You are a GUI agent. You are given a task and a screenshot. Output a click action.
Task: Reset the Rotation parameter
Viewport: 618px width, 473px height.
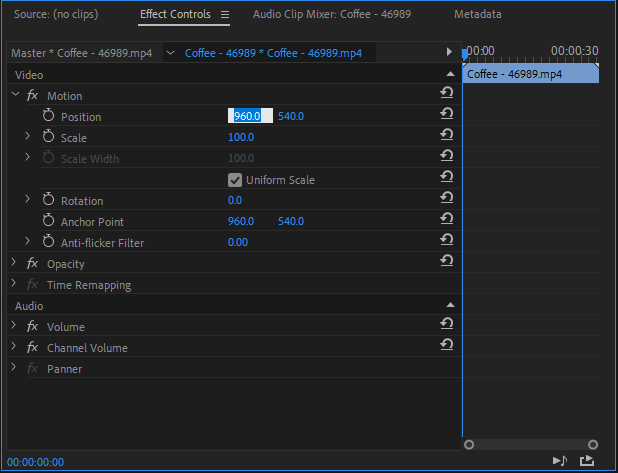[447, 197]
